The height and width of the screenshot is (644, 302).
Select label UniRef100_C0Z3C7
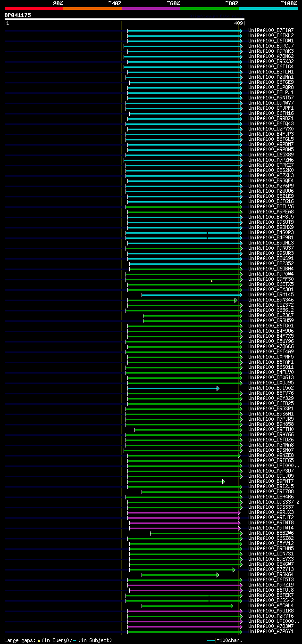coord(271,315)
